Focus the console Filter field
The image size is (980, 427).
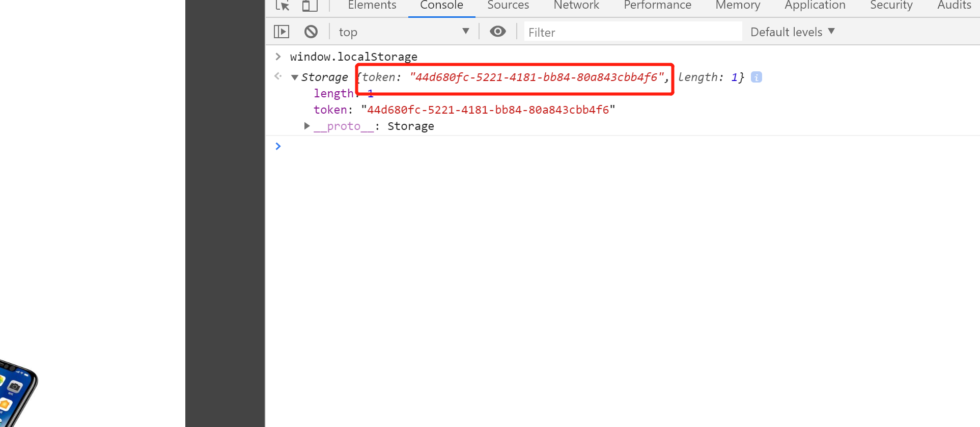coord(633,32)
